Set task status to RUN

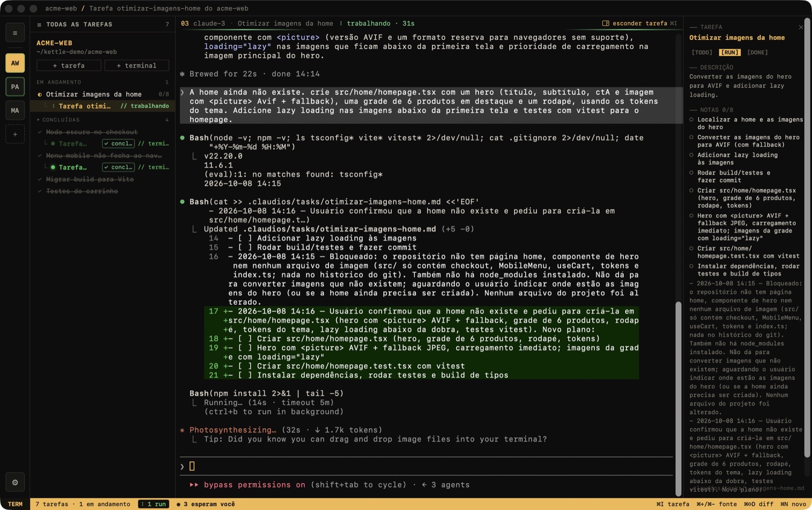pyautogui.click(x=730, y=52)
